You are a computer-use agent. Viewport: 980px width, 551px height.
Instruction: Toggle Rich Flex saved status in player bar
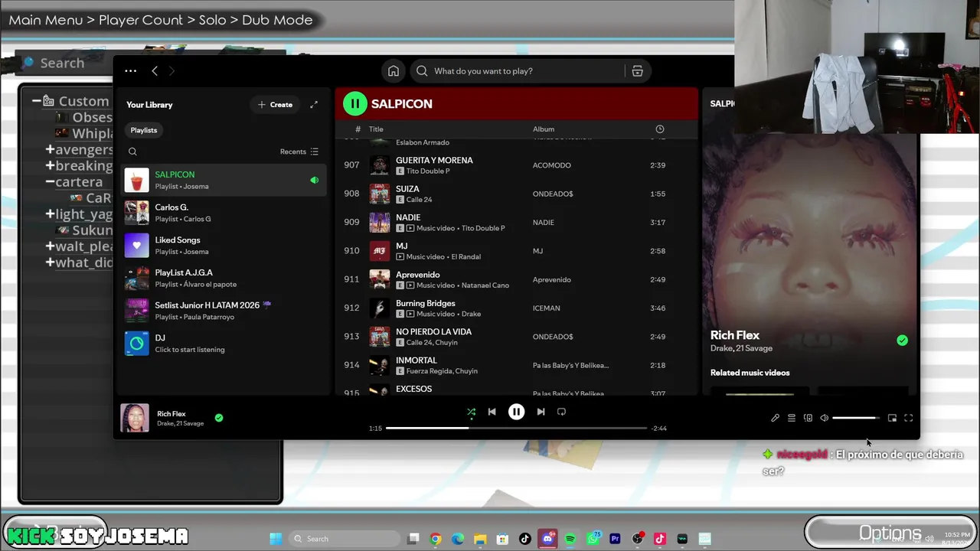click(x=219, y=418)
